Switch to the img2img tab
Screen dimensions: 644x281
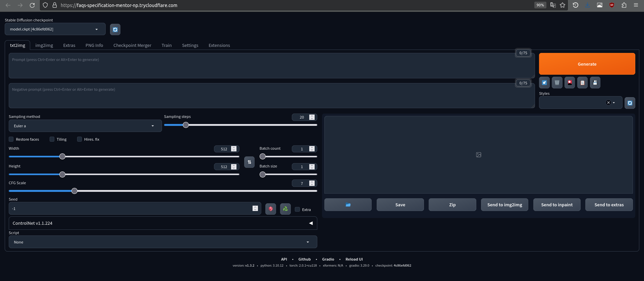(44, 45)
